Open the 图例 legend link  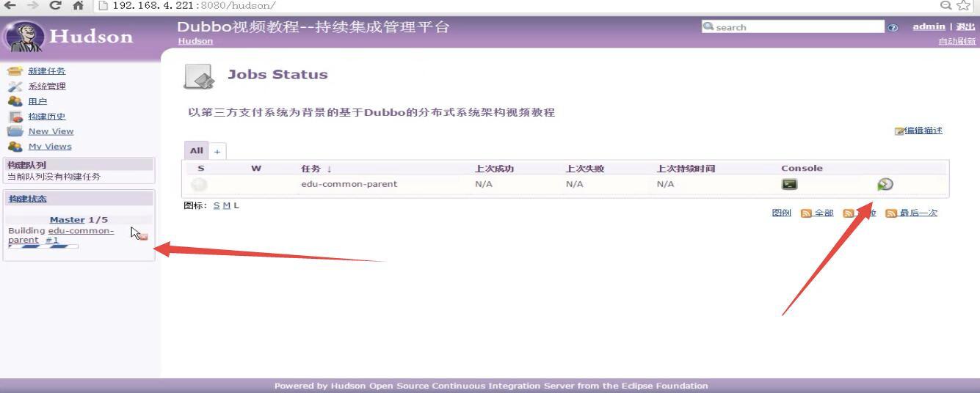[781, 213]
